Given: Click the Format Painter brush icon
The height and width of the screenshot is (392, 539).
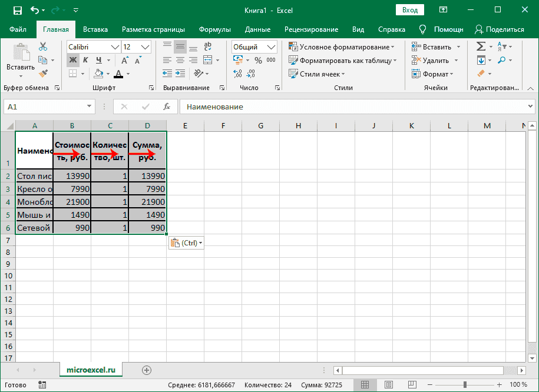Looking at the screenshot, I should (x=43, y=73).
